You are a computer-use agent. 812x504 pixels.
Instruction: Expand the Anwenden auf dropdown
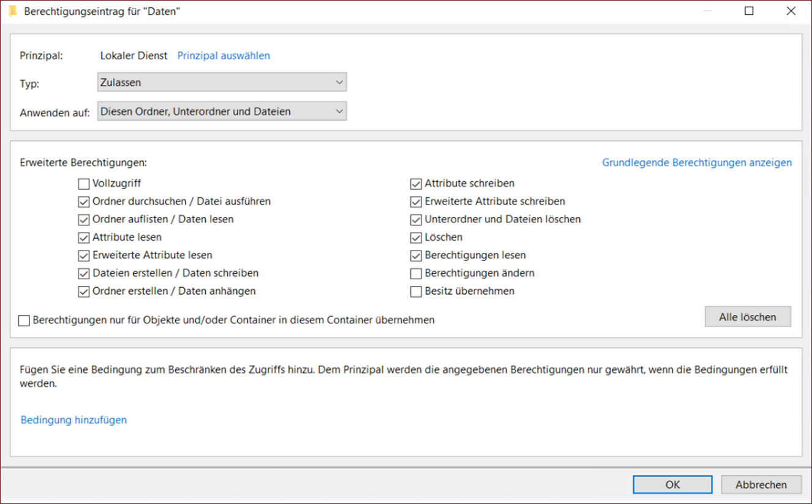pyautogui.click(x=222, y=111)
